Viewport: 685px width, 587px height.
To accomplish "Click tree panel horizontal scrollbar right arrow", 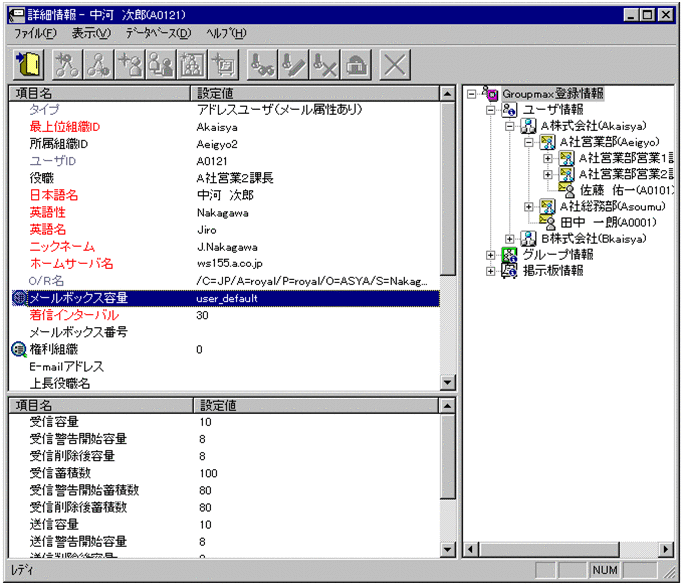I will [666, 549].
